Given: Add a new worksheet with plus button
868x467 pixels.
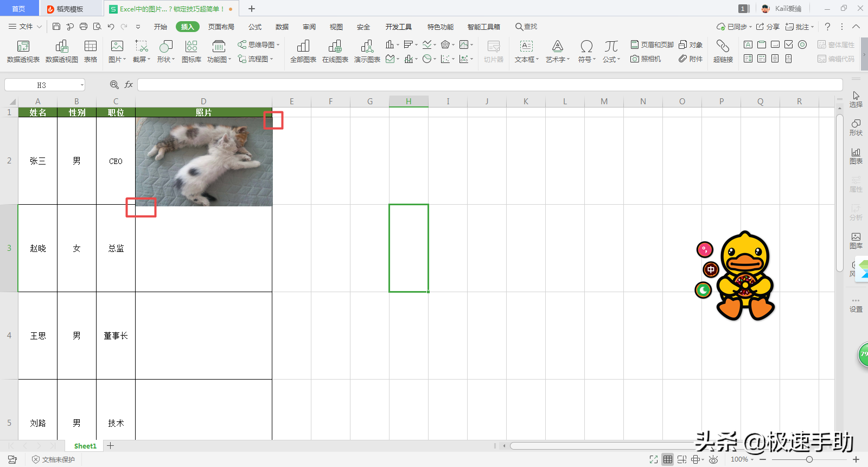Looking at the screenshot, I should [x=111, y=446].
